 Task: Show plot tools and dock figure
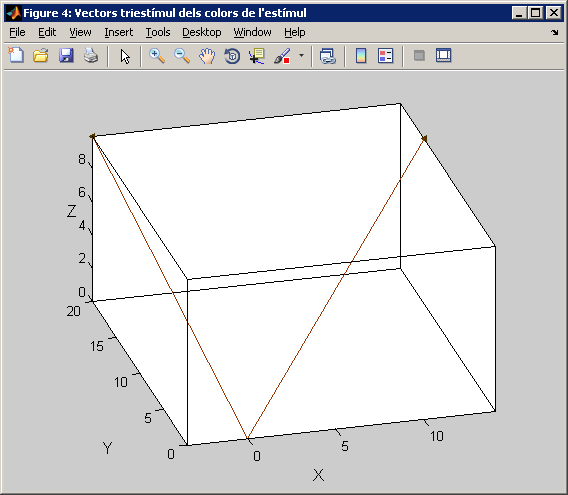point(444,56)
